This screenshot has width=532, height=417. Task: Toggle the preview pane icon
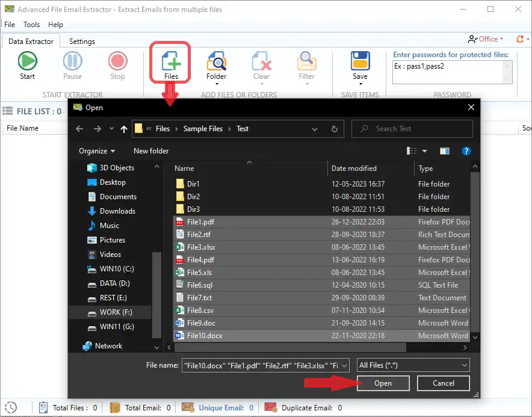click(445, 151)
